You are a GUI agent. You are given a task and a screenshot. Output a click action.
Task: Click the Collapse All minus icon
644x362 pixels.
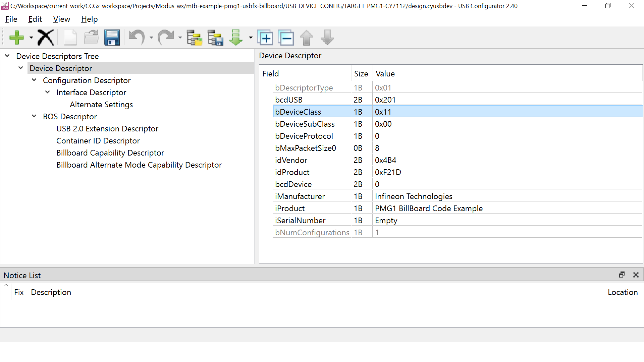tap(286, 38)
